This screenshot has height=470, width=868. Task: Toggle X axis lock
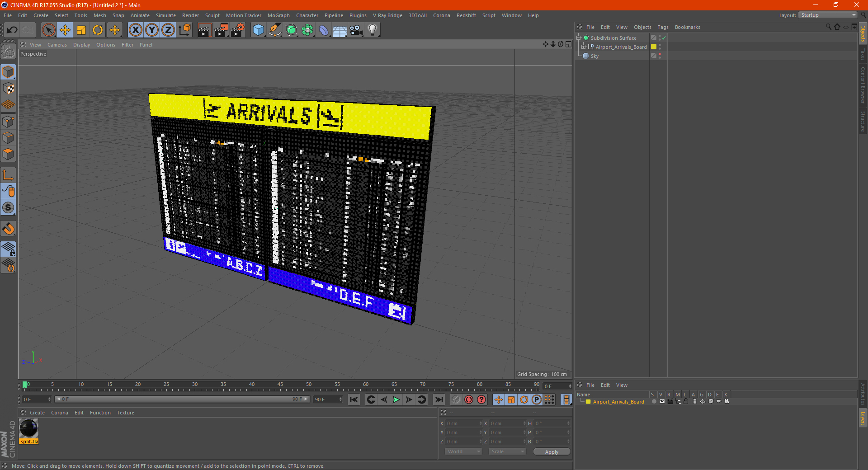tap(135, 30)
